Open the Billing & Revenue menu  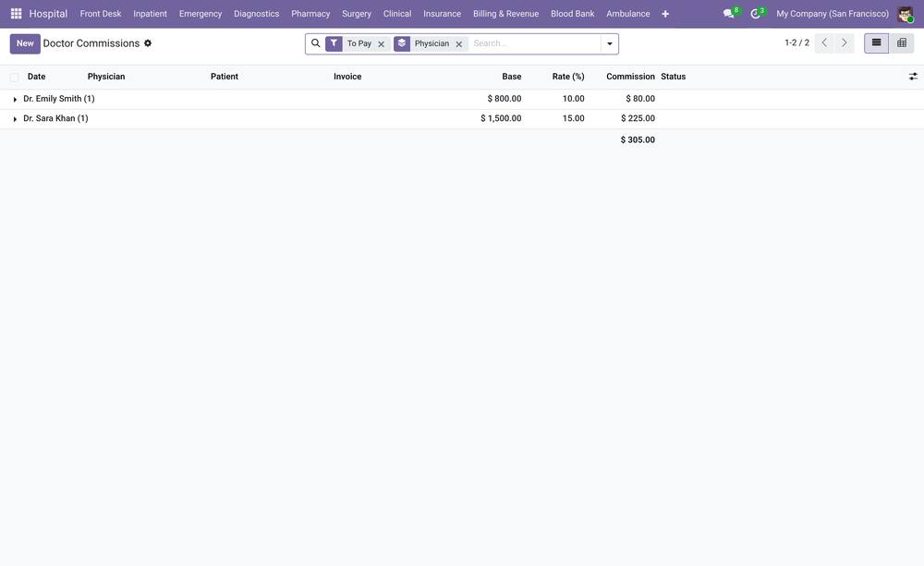pyautogui.click(x=505, y=14)
